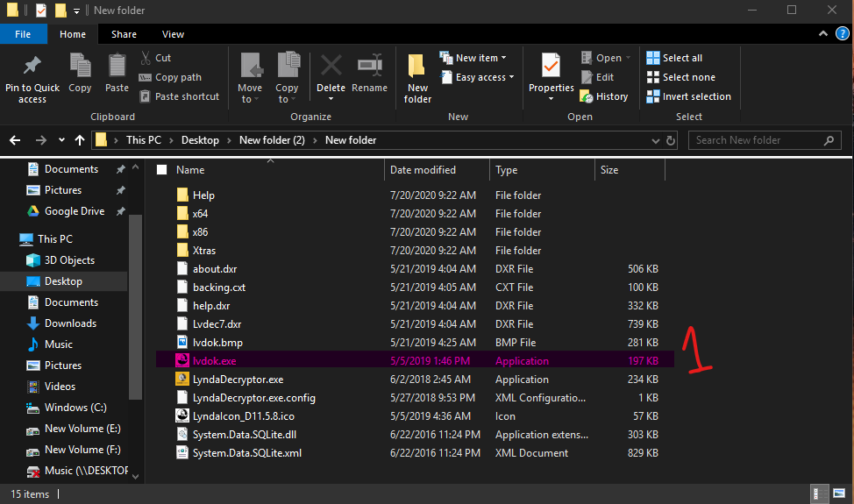The height and width of the screenshot is (504, 854).
Task: Select the lvdok.exe application file
Action: point(415,361)
